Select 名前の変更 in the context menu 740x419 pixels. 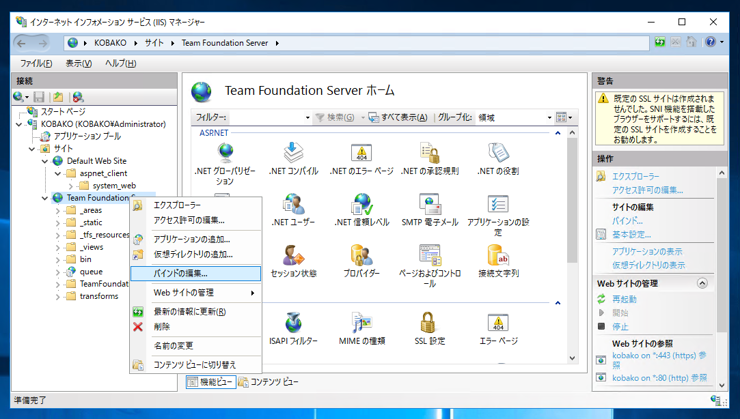pos(195,346)
